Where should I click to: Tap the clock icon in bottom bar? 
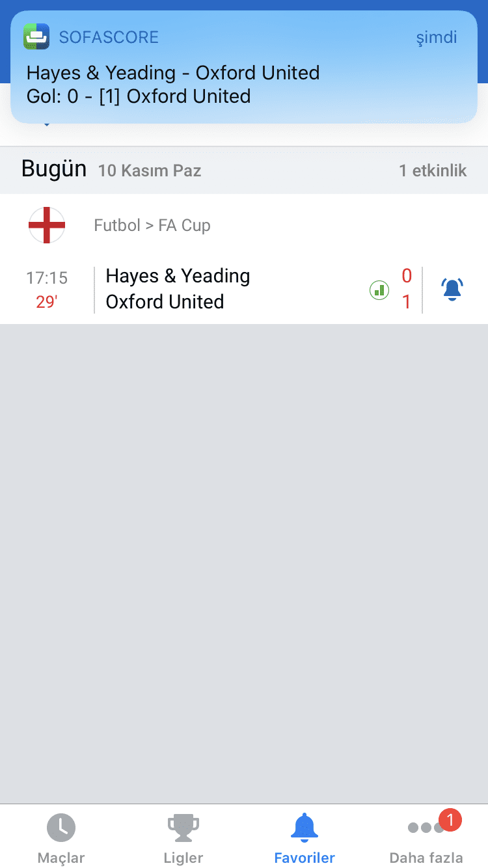pyautogui.click(x=61, y=828)
